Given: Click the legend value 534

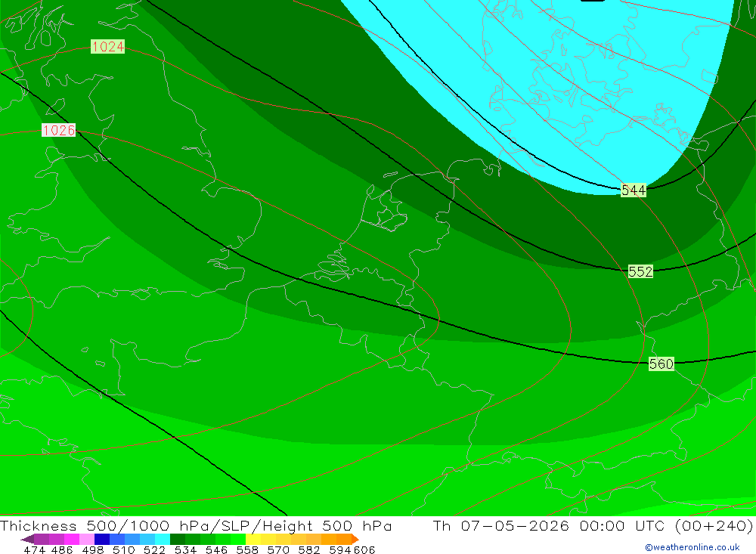Looking at the screenshot, I should (x=185, y=549).
